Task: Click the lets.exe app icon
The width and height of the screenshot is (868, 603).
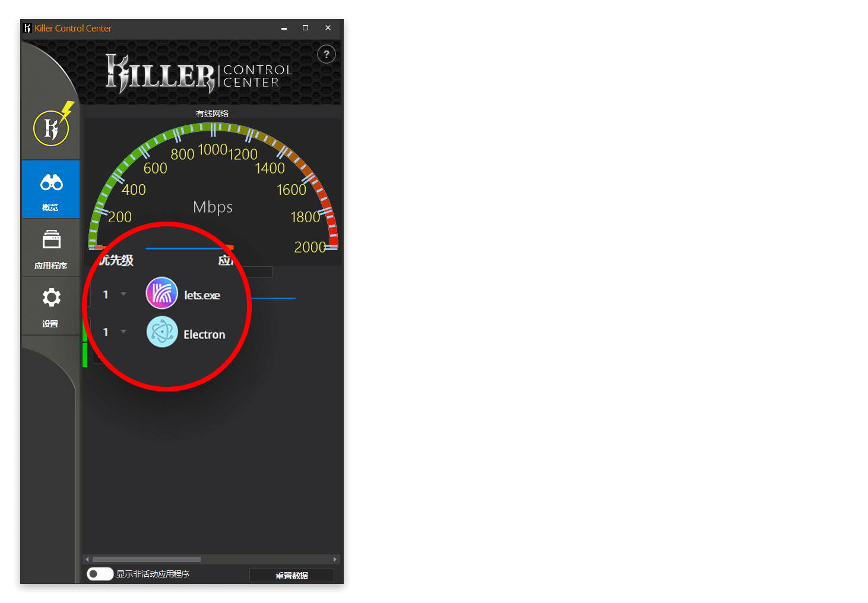Action: coord(162,293)
